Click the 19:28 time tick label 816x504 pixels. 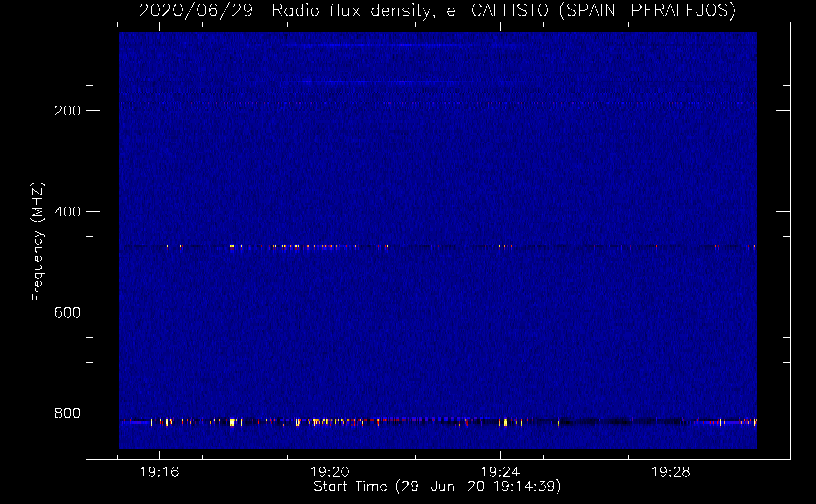(x=671, y=472)
